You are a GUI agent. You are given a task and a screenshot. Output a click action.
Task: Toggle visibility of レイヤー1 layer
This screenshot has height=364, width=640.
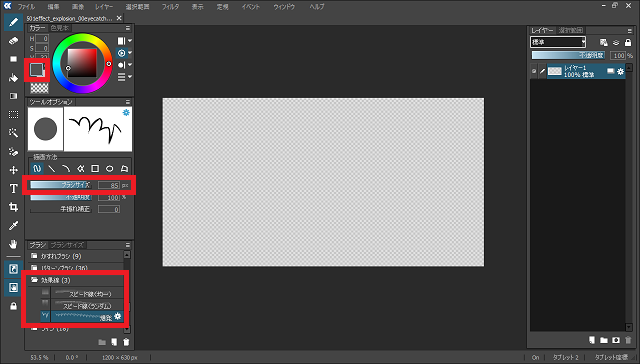coord(534,71)
